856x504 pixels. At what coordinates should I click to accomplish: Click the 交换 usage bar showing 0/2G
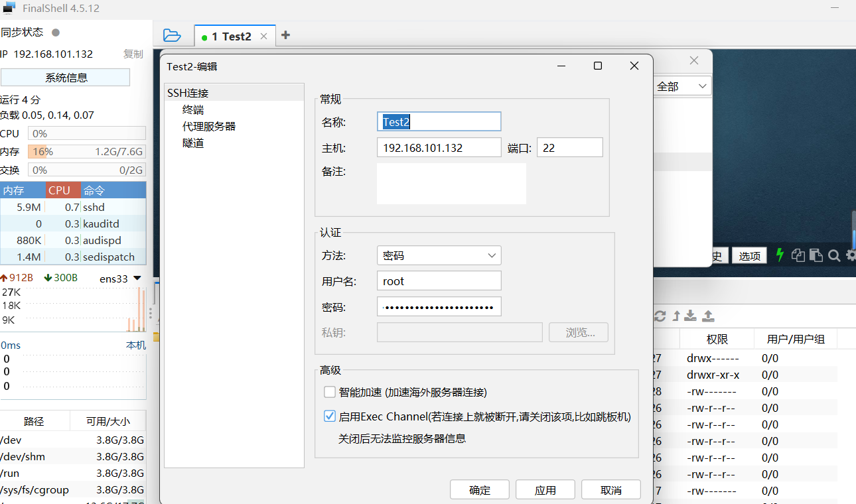pos(87,170)
